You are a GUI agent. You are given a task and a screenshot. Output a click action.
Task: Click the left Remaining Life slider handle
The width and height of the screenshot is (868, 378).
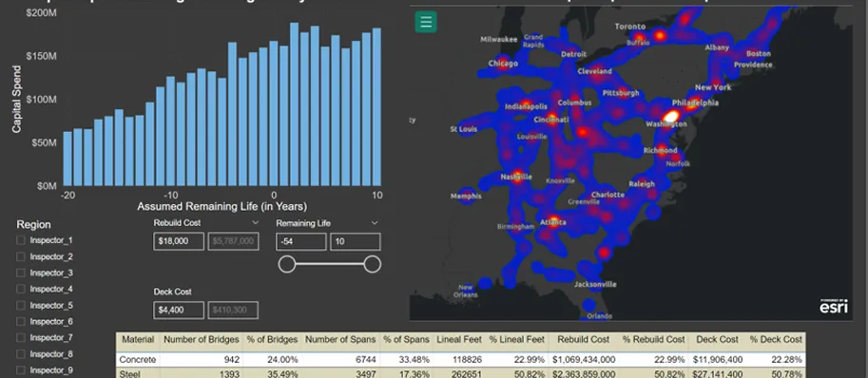tap(287, 264)
